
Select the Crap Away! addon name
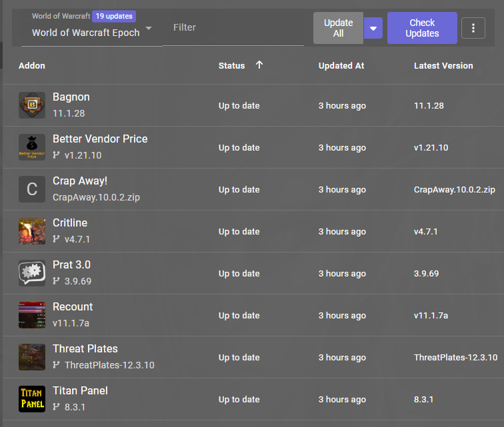[x=80, y=181]
